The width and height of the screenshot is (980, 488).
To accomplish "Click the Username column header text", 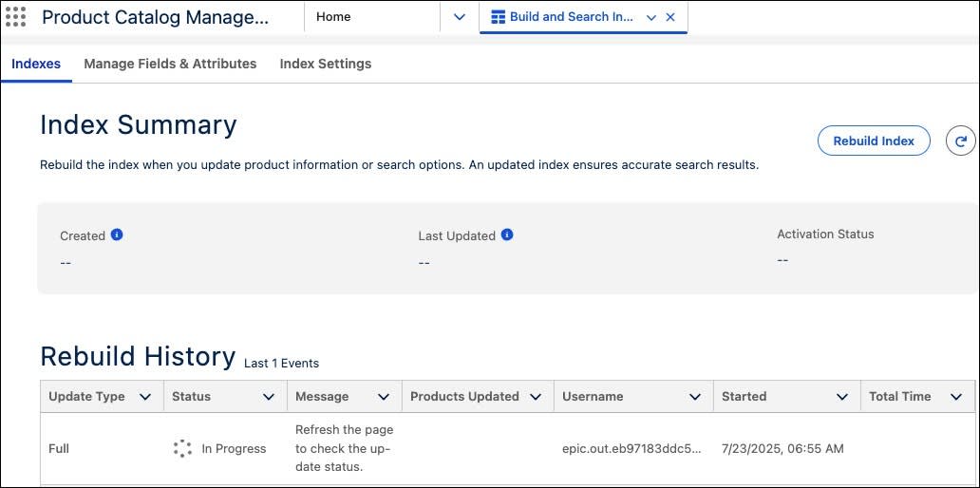I will point(593,396).
